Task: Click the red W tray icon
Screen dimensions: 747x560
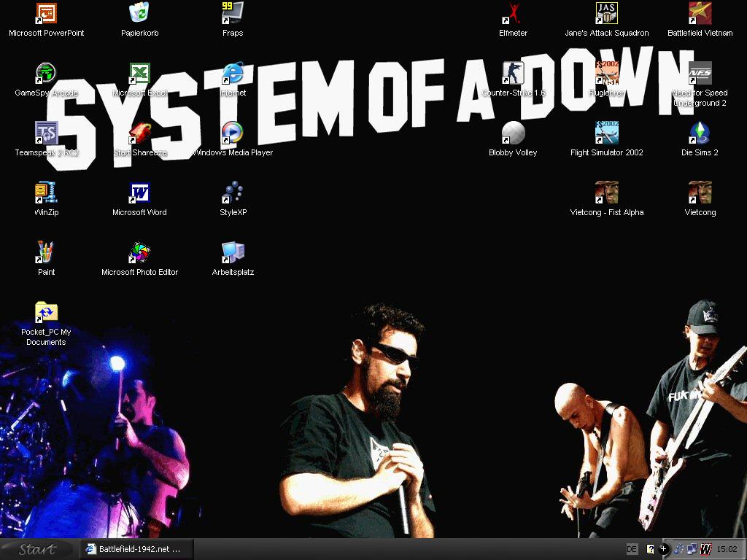Action: (x=705, y=549)
